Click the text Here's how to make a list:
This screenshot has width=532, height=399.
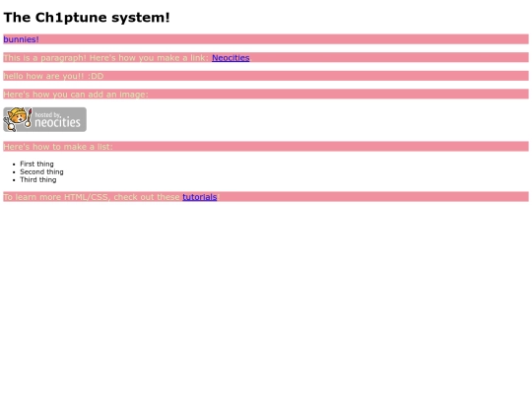coord(58,147)
